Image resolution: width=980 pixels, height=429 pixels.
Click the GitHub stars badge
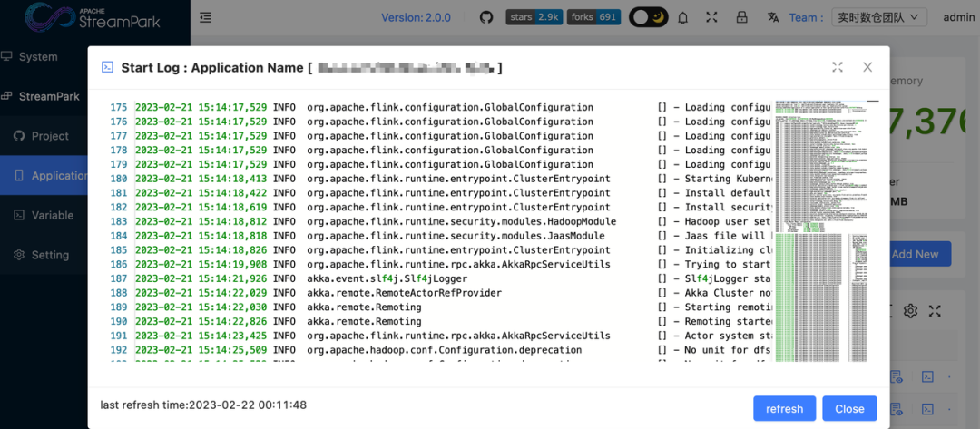[534, 17]
